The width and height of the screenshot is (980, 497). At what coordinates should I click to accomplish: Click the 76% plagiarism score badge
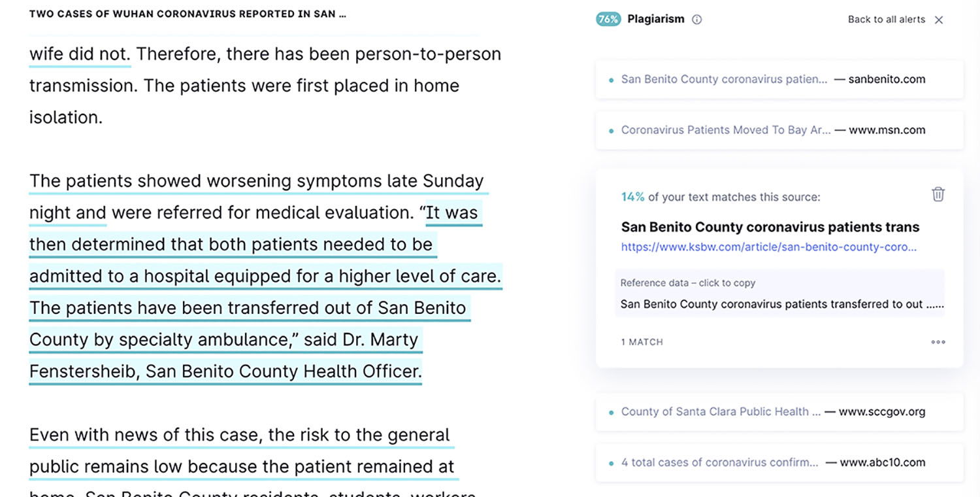tap(608, 19)
